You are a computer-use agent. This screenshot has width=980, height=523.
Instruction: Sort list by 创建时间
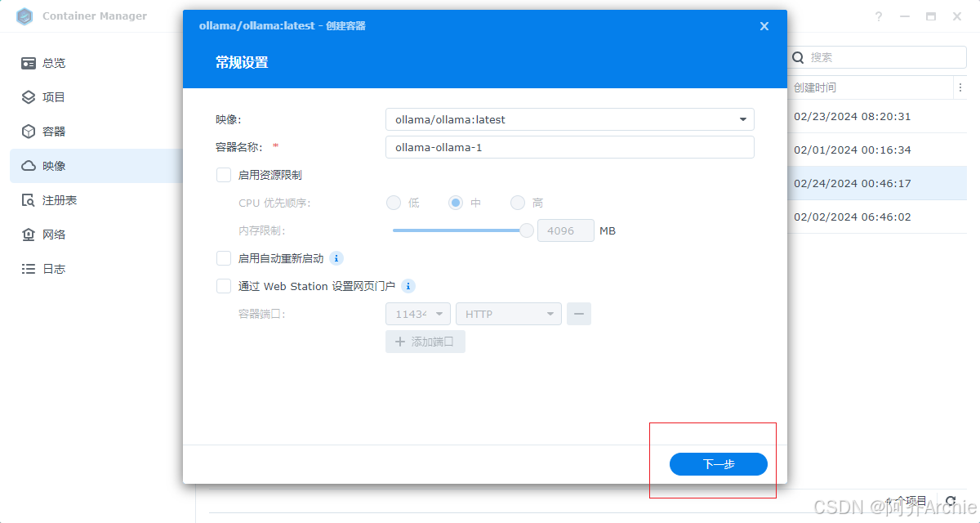click(817, 87)
